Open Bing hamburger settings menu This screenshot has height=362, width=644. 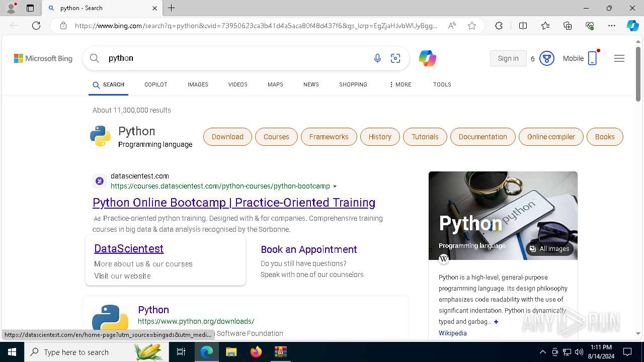click(619, 58)
